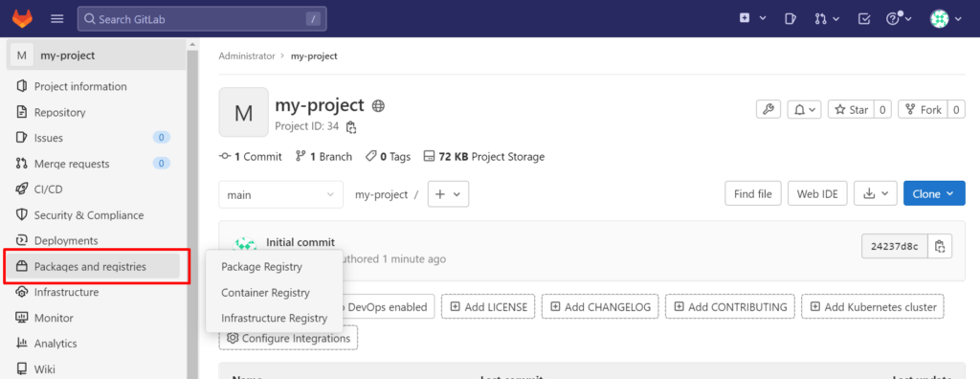
Task: Open the user avatar profile menu
Action: pos(946,19)
